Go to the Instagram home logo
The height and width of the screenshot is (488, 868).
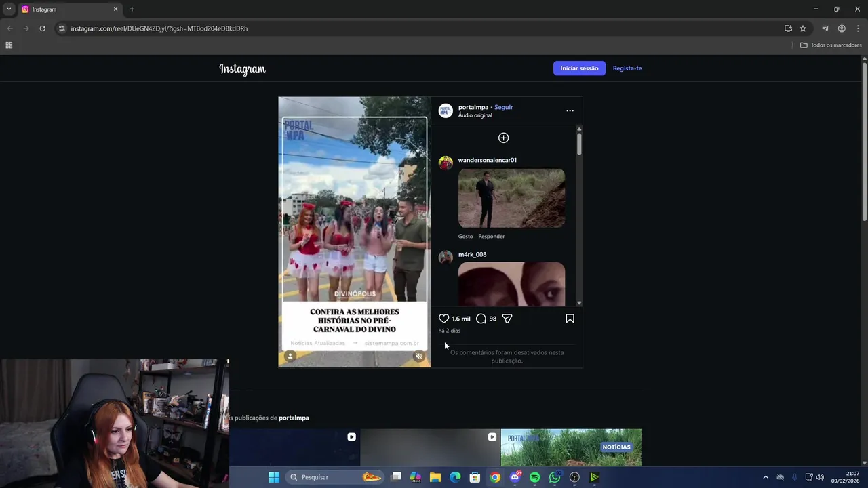point(242,68)
